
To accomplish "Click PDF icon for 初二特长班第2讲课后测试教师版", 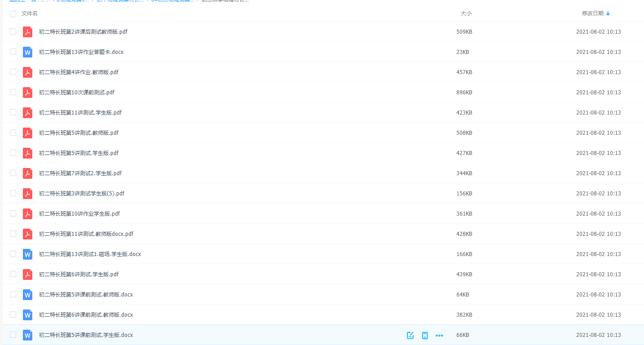I will coord(28,32).
